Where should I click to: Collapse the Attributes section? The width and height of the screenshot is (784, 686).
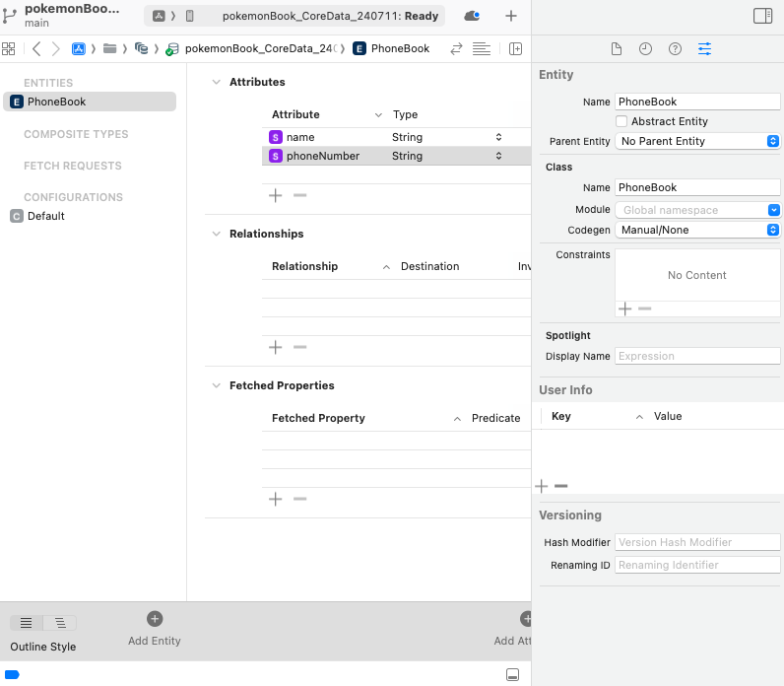pos(216,82)
